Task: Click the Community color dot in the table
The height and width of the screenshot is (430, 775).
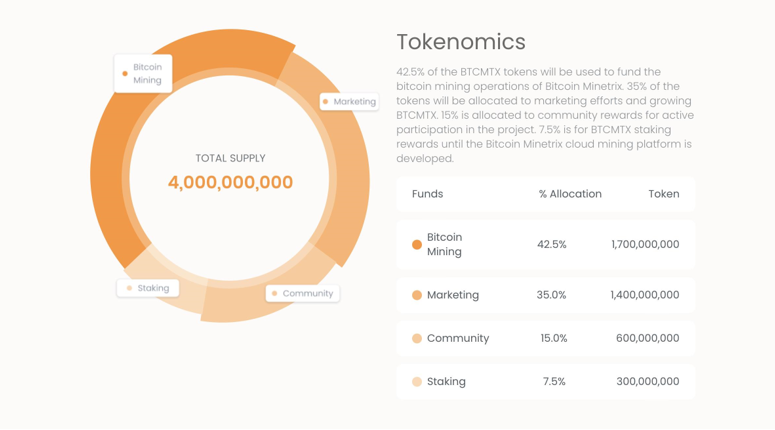Action: click(x=417, y=338)
